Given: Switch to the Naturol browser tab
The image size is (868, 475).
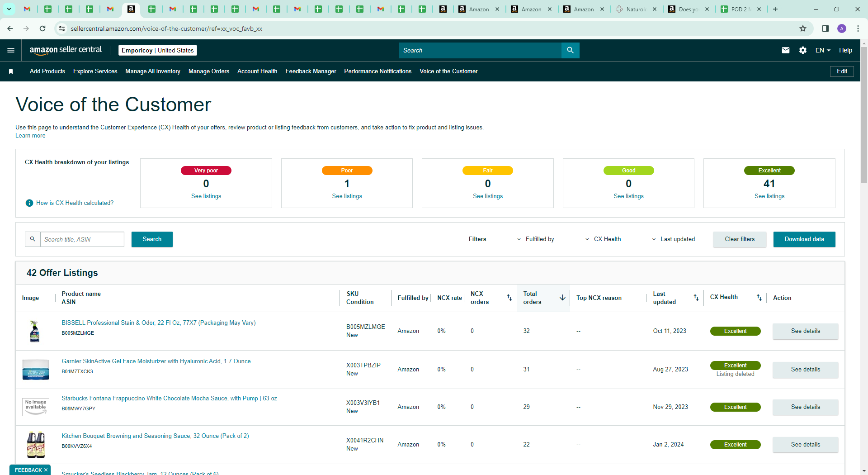Looking at the screenshot, I should point(636,9).
